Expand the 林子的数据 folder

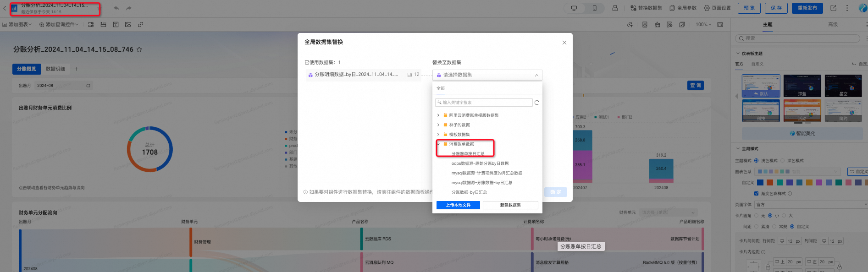click(x=438, y=125)
